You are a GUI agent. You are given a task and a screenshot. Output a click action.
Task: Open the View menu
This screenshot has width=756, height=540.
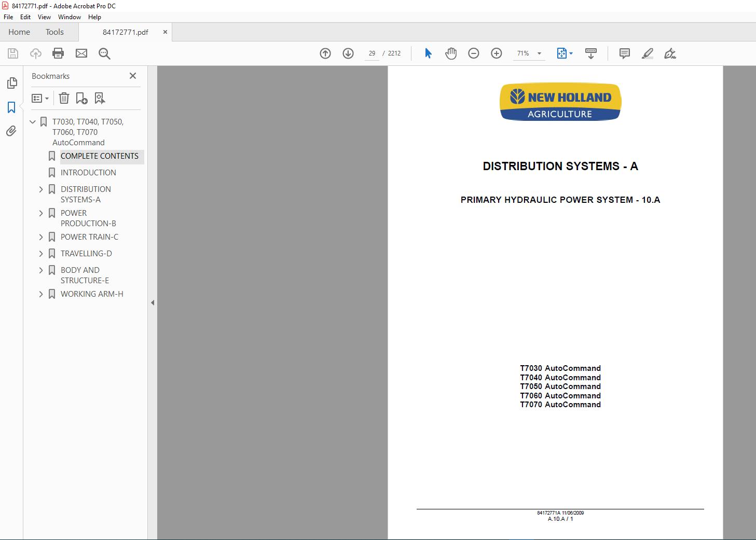[44, 17]
